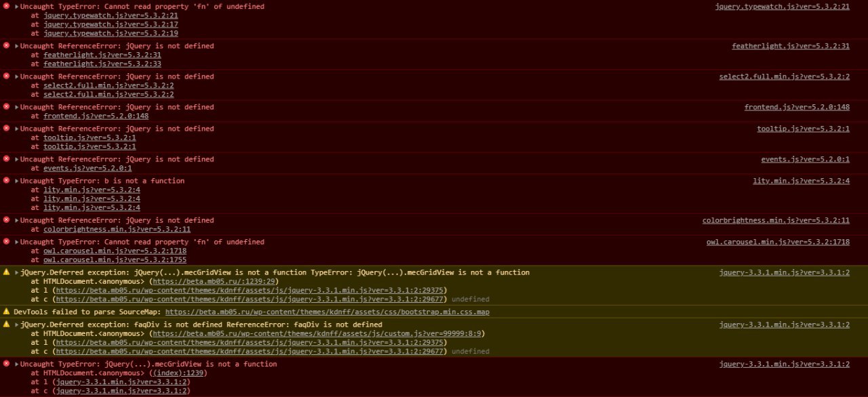The height and width of the screenshot is (397, 868).
Task: Open source link of frontend.js ReferenceError row
Action: [797, 107]
